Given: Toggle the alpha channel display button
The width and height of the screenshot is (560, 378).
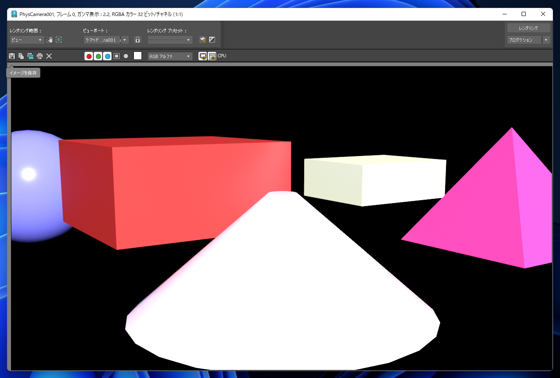Looking at the screenshot, I should 117,56.
